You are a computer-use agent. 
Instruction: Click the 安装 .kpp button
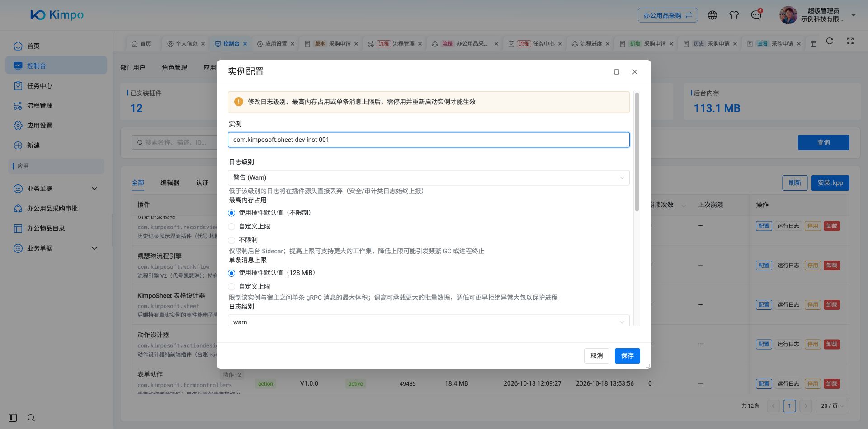click(830, 183)
